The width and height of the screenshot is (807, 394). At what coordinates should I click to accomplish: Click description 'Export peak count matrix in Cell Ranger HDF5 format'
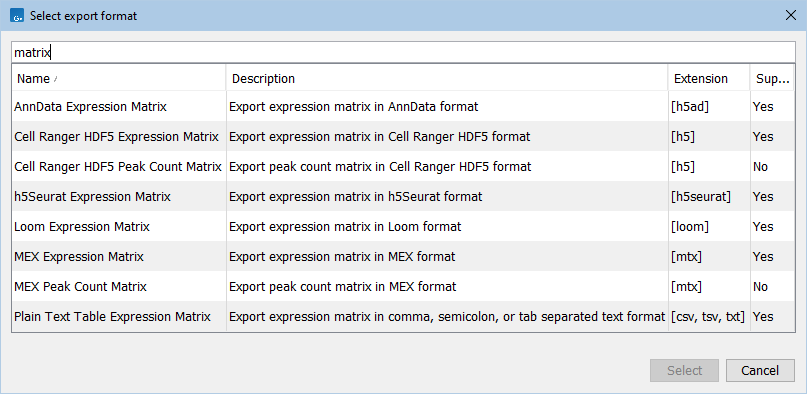click(x=380, y=166)
